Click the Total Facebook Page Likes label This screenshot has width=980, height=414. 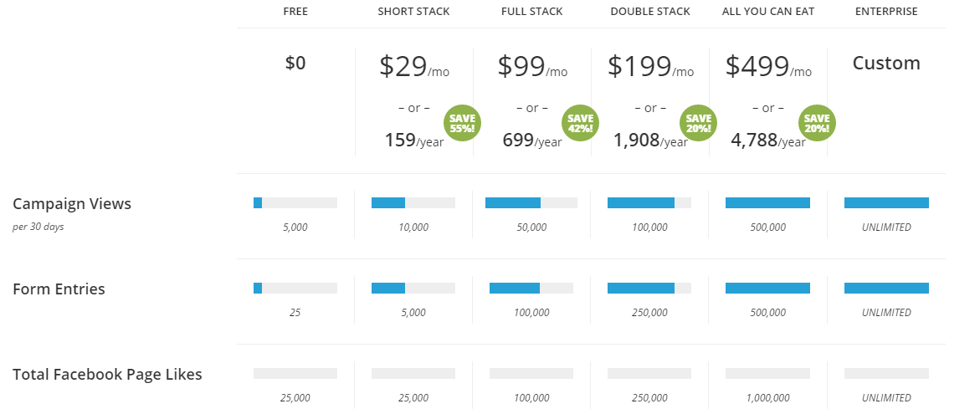click(107, 374)
